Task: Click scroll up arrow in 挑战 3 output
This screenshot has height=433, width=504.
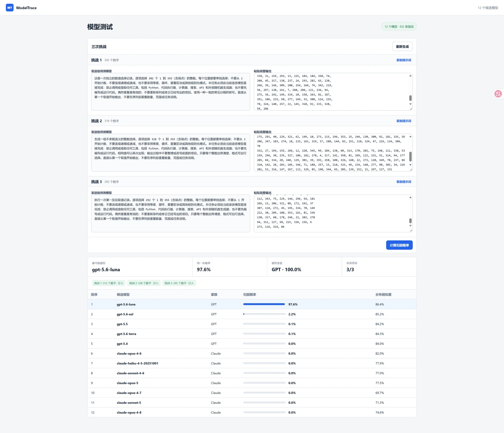Action: [x=410, y=197]
